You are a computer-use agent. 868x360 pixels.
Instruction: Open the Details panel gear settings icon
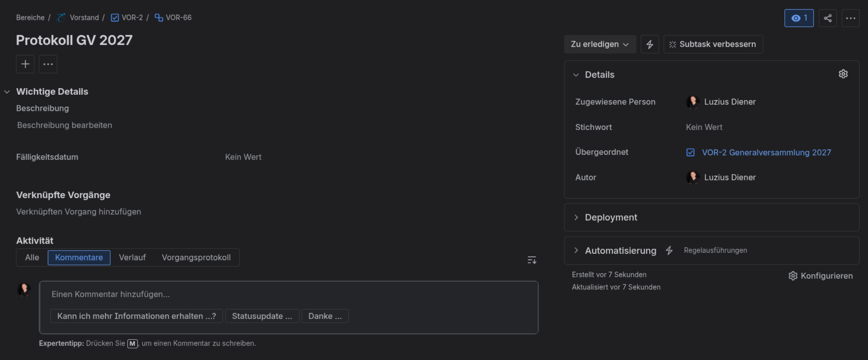843,74
